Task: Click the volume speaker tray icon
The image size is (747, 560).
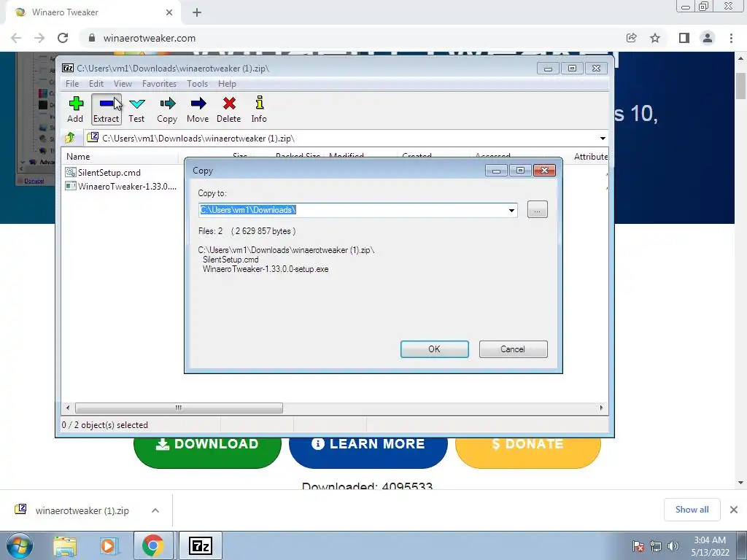Action: [673, 546]
